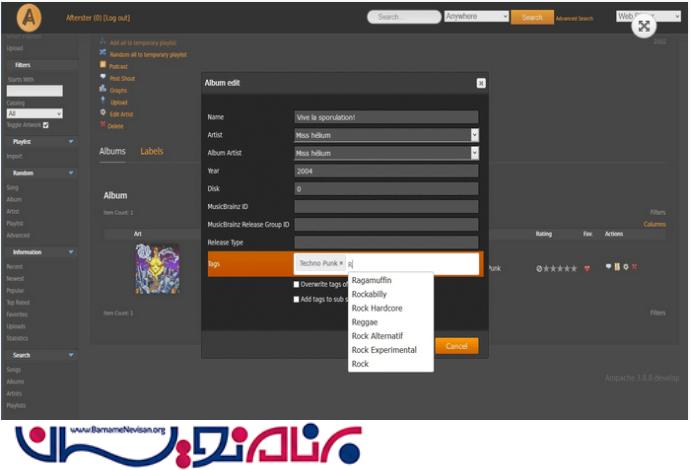Click the yellow edit icon in the Actions column
The width and height of the screenshot is (690, 470).
tap(617, 267)
